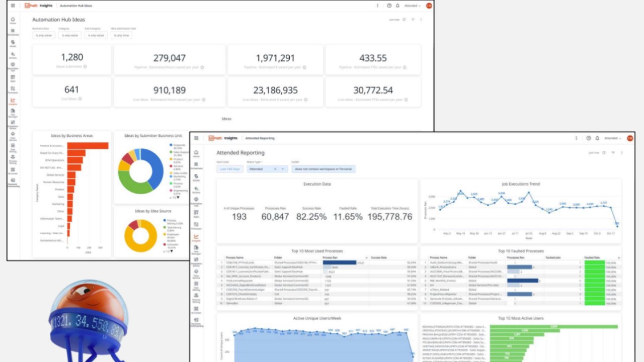644x362 pixels.
Task: Click the info icon beside Live Ideas
Action: pos(80,99)
